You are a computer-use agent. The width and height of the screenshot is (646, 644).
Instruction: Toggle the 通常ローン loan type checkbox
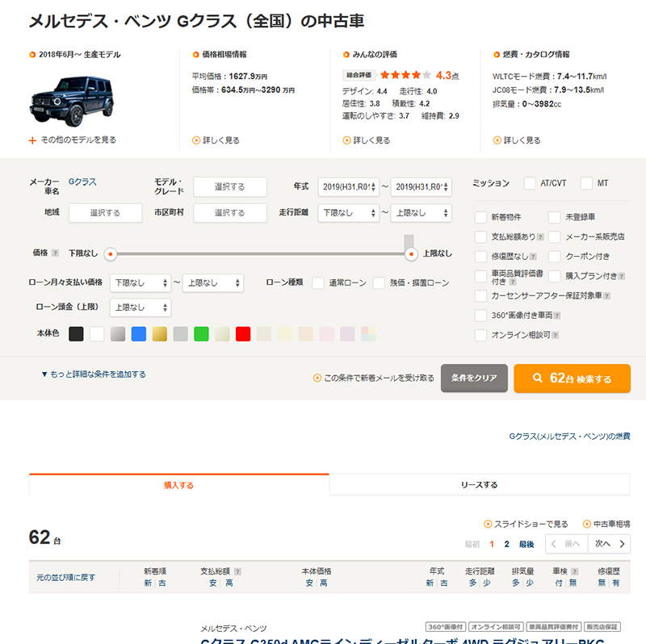coord(318,283)
